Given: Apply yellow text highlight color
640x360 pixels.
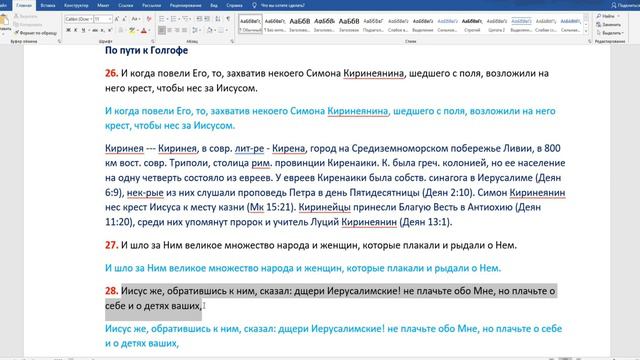Looking at the screenshot, I should (131, 30).
